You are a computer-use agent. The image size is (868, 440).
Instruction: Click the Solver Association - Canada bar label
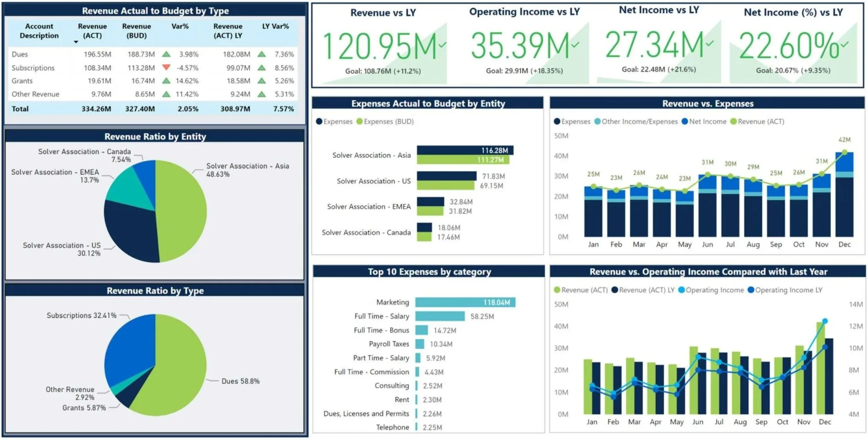click(x=366, y=232)
